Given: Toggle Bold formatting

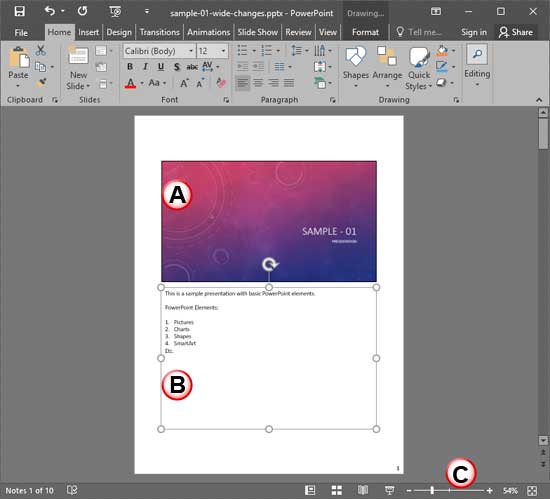Looking at the screenshot, I should (x=130, y=67).
